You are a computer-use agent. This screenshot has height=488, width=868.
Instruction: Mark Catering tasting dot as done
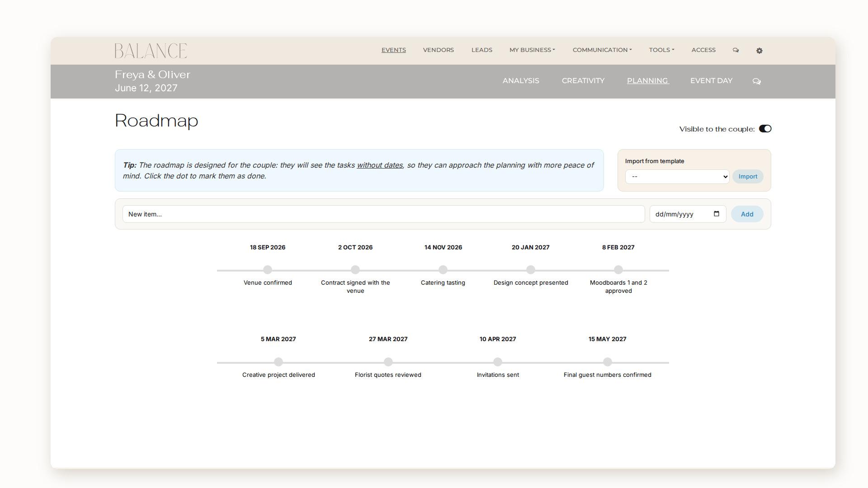pyautogui.click(x=443, y=270)
